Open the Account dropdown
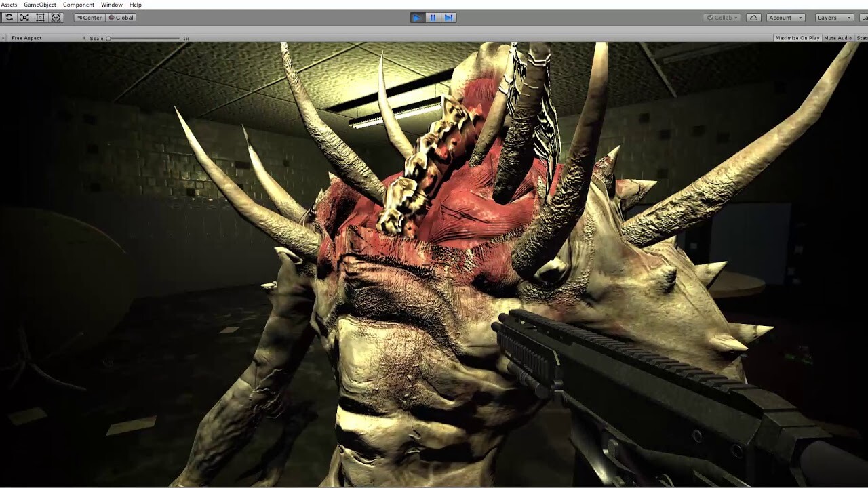This screenshot has width=868, height=488. [785, 18]
